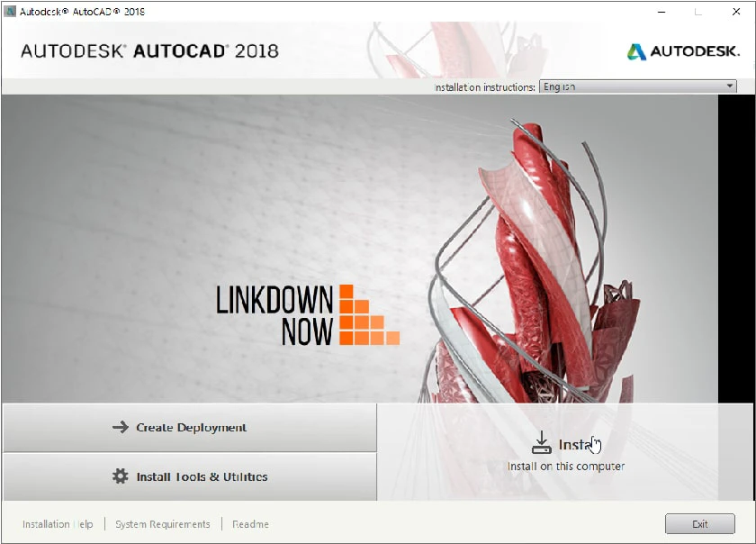This screenshot has height=544, width=756.
Task: Open the installation instructions language dropdown
Action: coord(637,86)
